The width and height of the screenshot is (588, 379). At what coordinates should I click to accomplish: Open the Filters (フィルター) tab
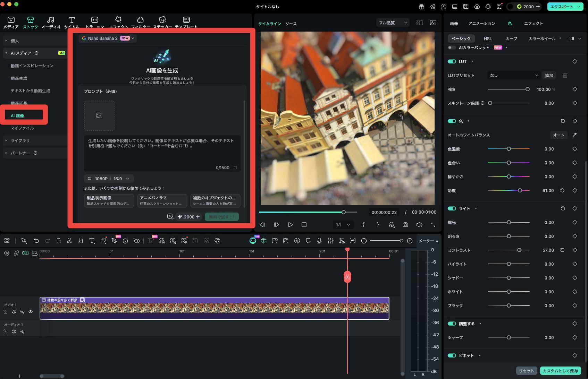tap(140, 23)
